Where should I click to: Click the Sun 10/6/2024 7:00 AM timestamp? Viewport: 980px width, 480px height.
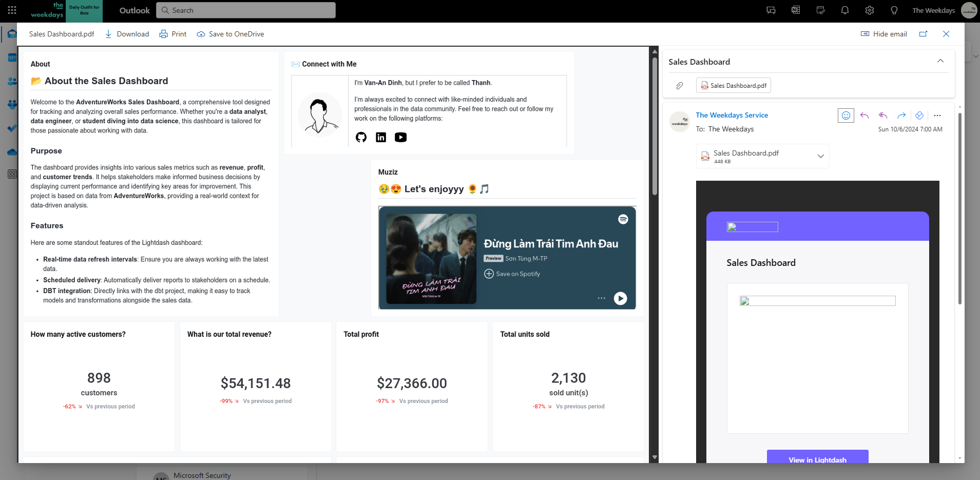click(x=910, y=129)
